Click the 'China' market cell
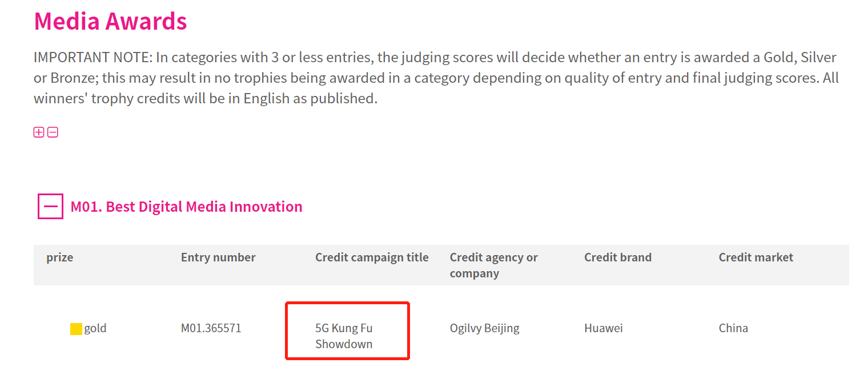This screenshot has height=375, width=868. [733, 328]
